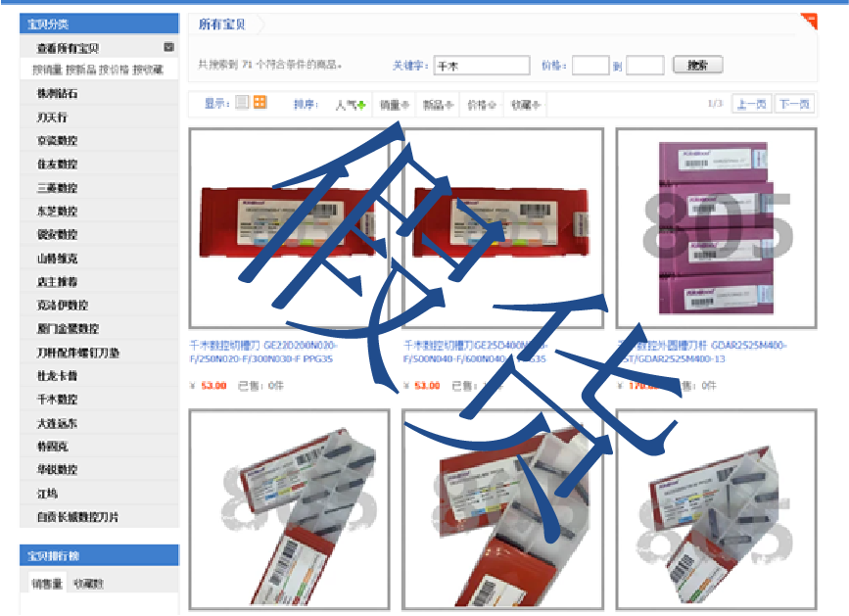Open the 京瓷数控 category
Viewport: 849px width, 616px height.
(x=57, y=140)
